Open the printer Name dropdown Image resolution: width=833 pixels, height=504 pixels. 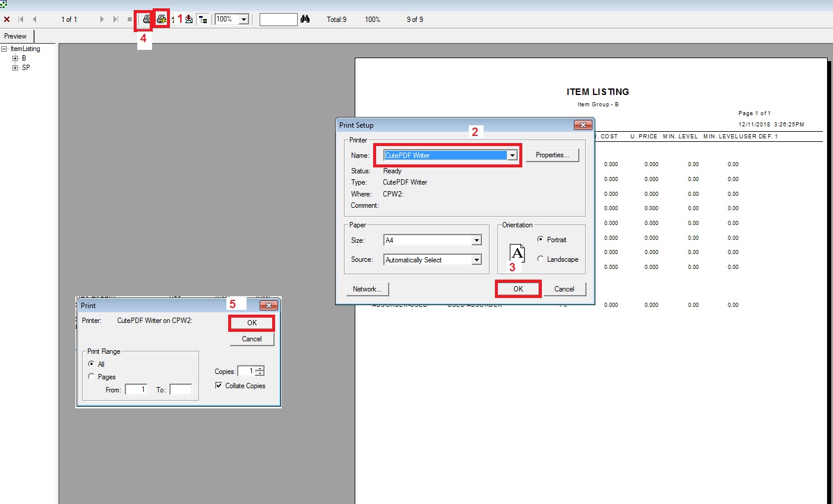[x=512, y=156]
